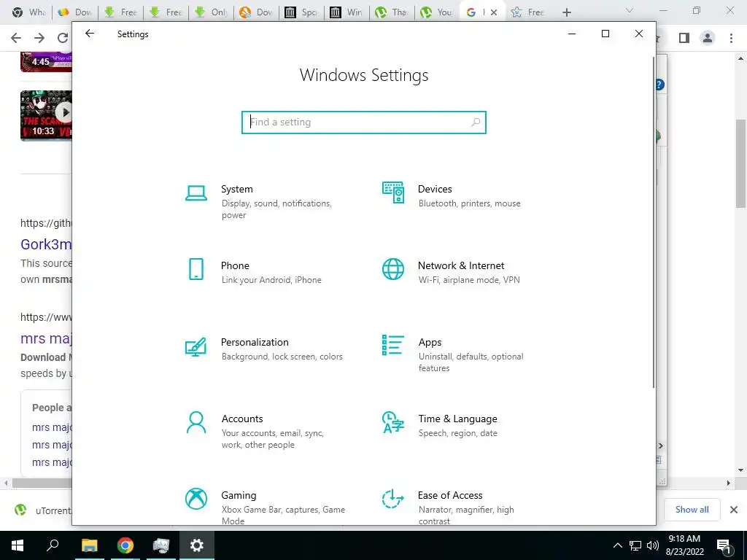Click the search magnifier in Find a setting
Screen dimensions: 747x560
pos(476,122)
